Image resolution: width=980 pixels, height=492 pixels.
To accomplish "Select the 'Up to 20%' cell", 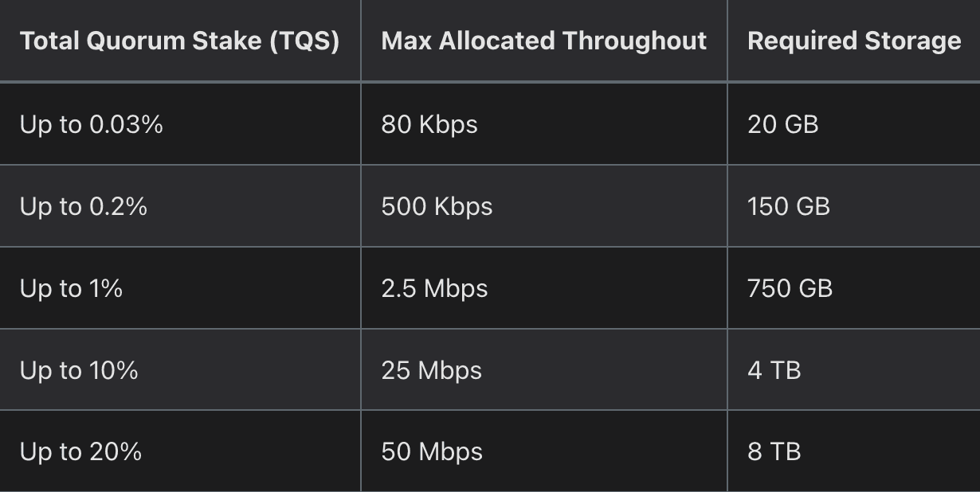I will (80, 452).
